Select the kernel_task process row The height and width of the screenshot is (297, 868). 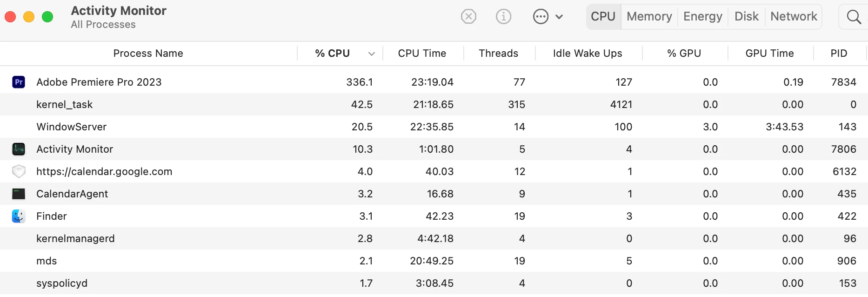[434, 104]
